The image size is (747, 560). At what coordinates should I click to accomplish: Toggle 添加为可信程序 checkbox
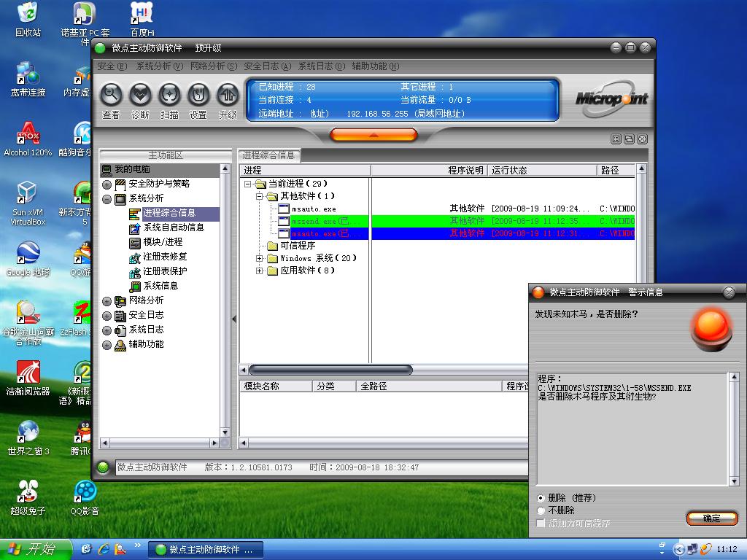[x=541, y=524]
